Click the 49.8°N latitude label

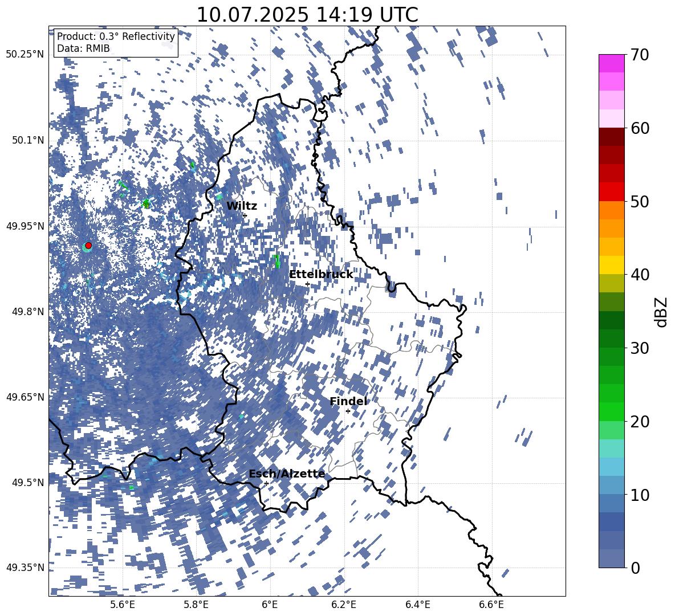(x=27, y=312)
